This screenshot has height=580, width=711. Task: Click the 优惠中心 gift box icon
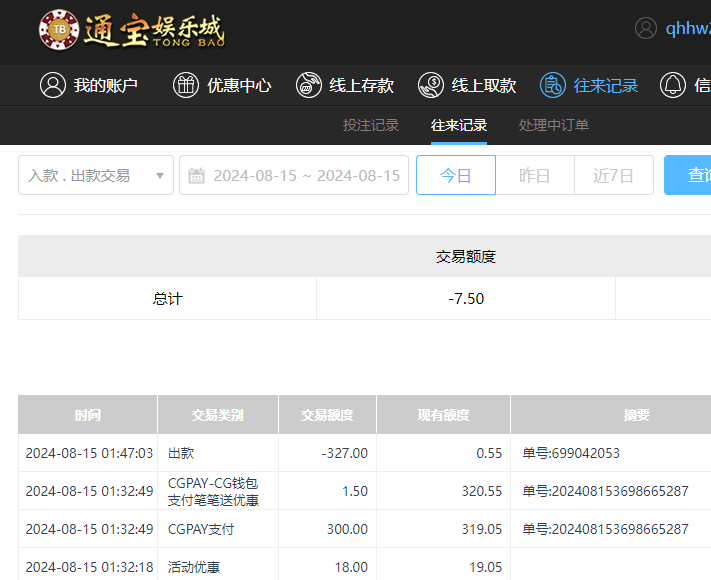186,85
